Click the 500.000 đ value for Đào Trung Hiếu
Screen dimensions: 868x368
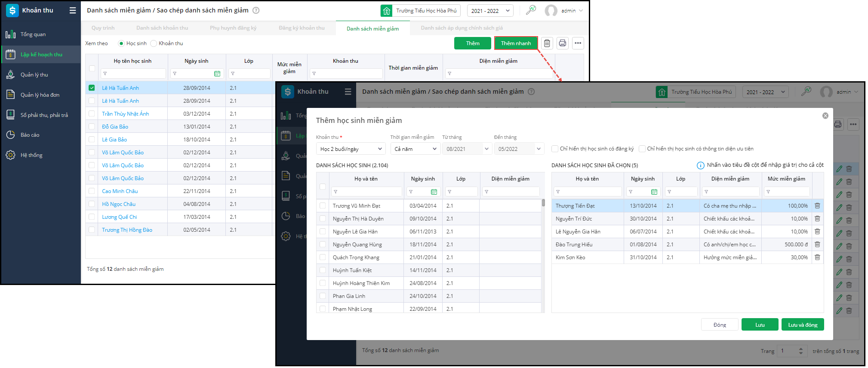(x=796, y=245)
